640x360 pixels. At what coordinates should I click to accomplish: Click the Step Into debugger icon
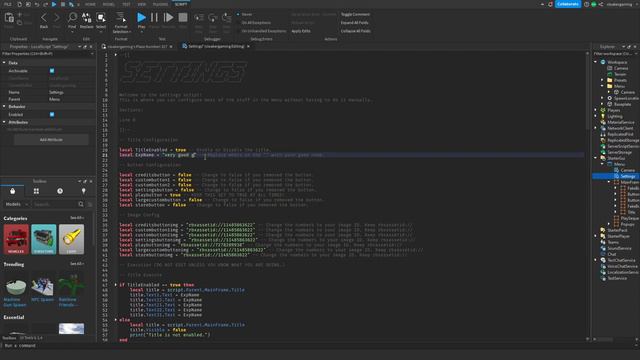point(199,18)
